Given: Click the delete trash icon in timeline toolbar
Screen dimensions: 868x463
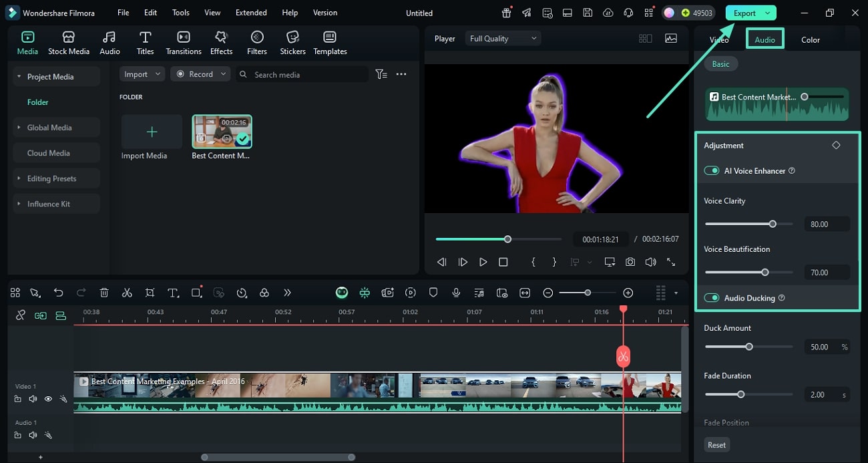Looking at the screenshot, I should (104, 293).
